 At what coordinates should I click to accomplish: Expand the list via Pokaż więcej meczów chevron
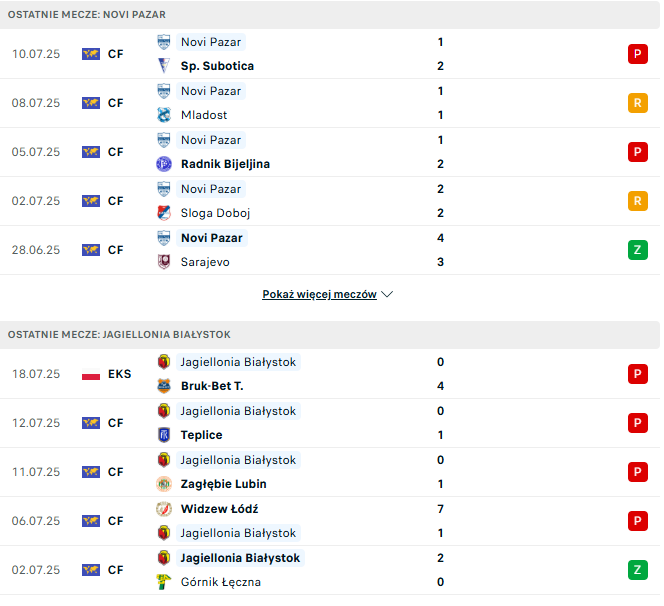(387, 294)
